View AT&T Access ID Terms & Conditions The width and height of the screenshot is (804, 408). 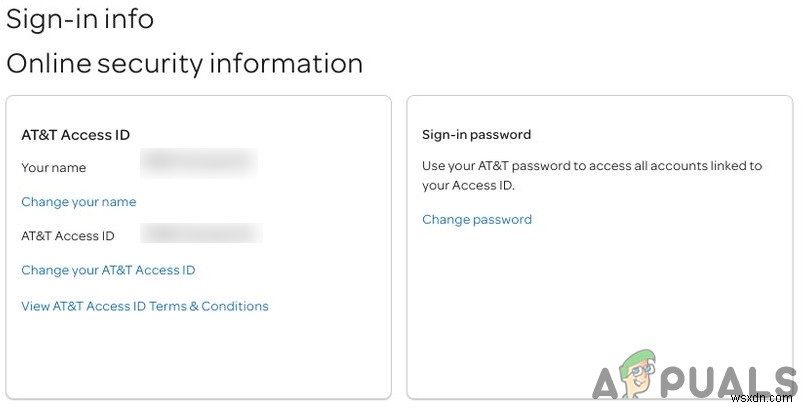pos(145,306)
